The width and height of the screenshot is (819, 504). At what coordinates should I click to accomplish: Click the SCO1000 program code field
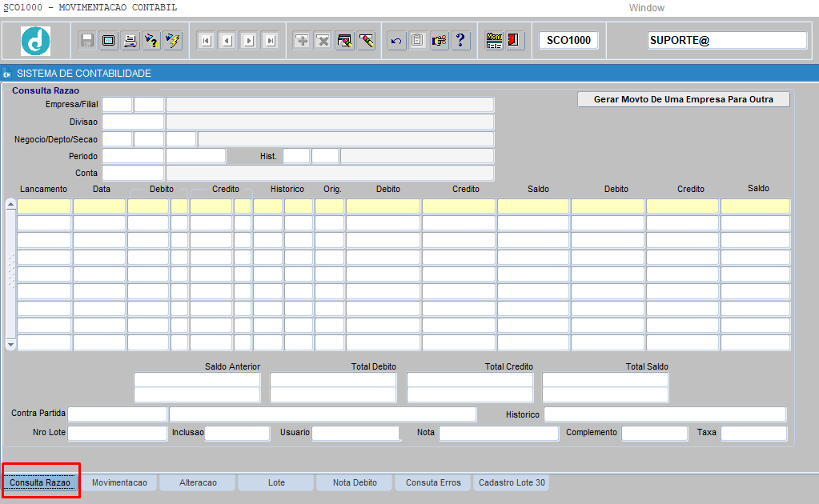tap(568, 40)
